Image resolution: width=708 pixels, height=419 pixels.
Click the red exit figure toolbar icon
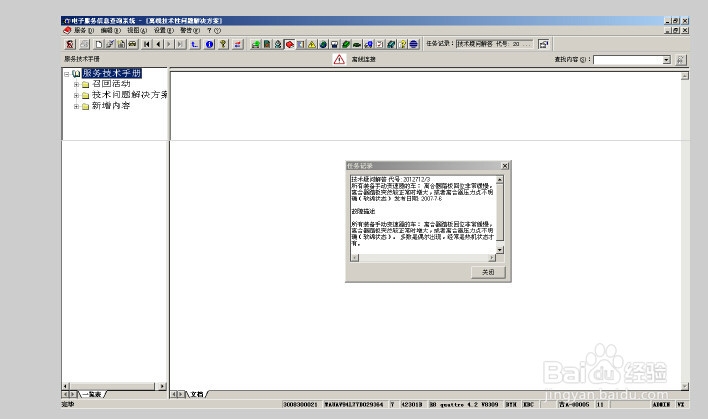point(70,44)
